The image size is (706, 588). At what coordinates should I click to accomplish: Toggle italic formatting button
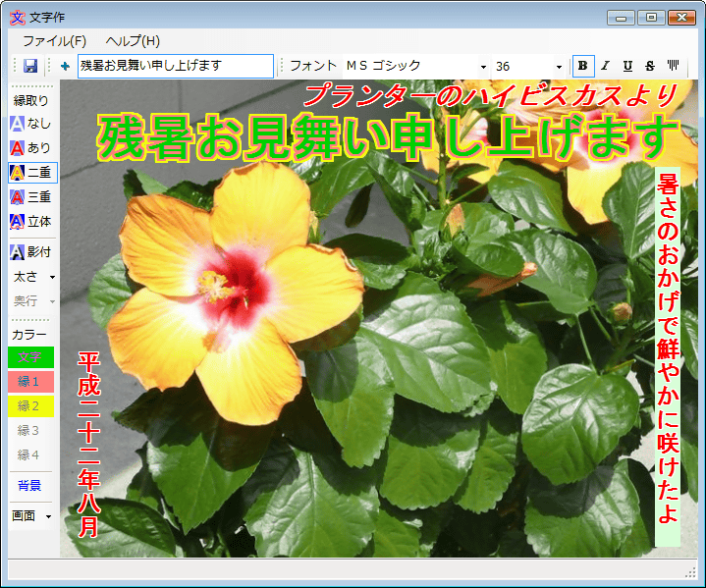coord(606,66)
